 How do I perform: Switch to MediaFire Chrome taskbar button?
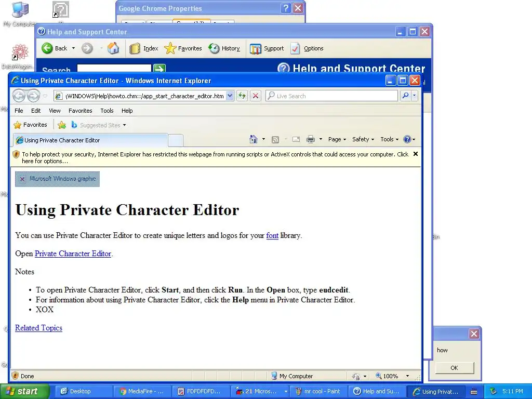pyautogui.click(x=142, y=391)
